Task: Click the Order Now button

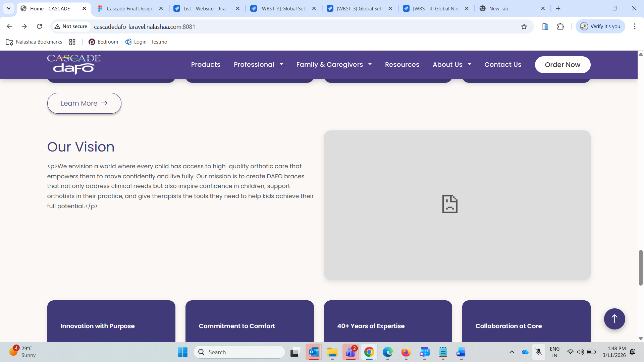Action: pos(562,65)
